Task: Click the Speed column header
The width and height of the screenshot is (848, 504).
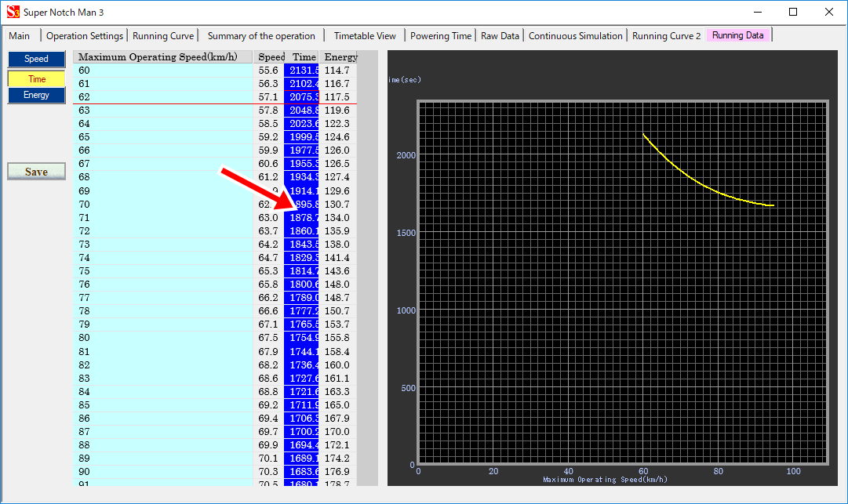Action: (269, 56)
